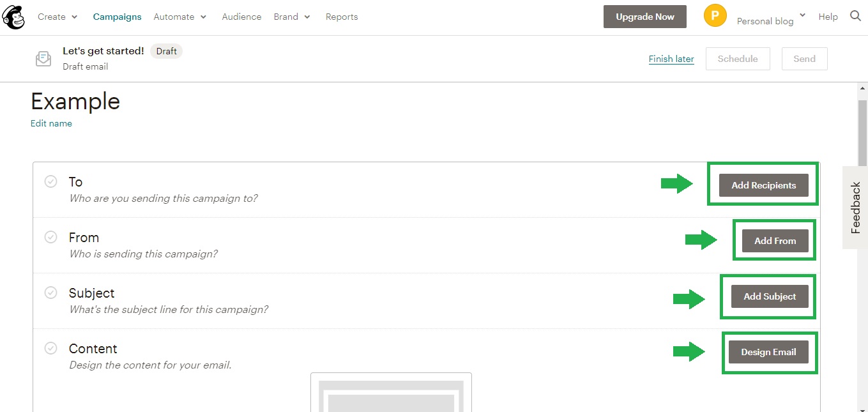The image size is (868, 412).
Task: Click the draft email envelope icon
Action: tap(43, 59)
